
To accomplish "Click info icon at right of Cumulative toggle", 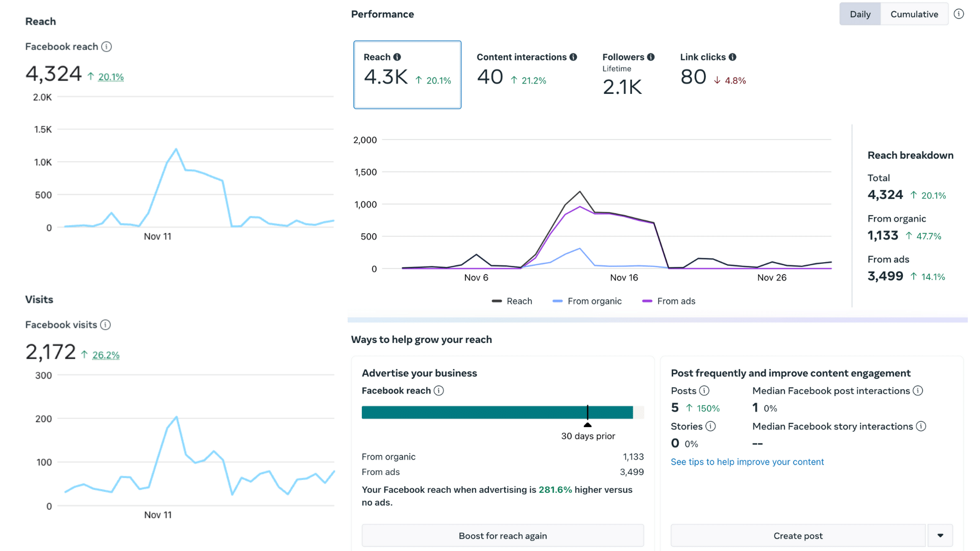I will 959,14.
